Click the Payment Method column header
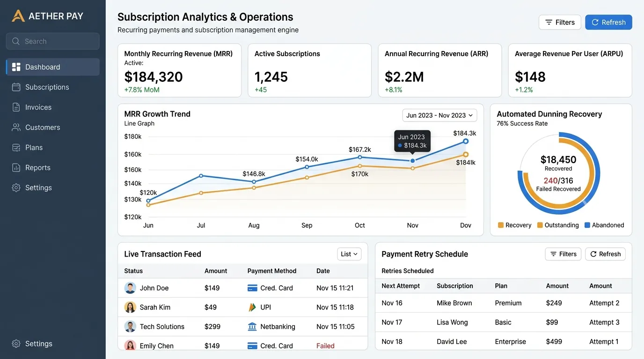This screenshot has width=644, height=359. (x=272, y=271)
